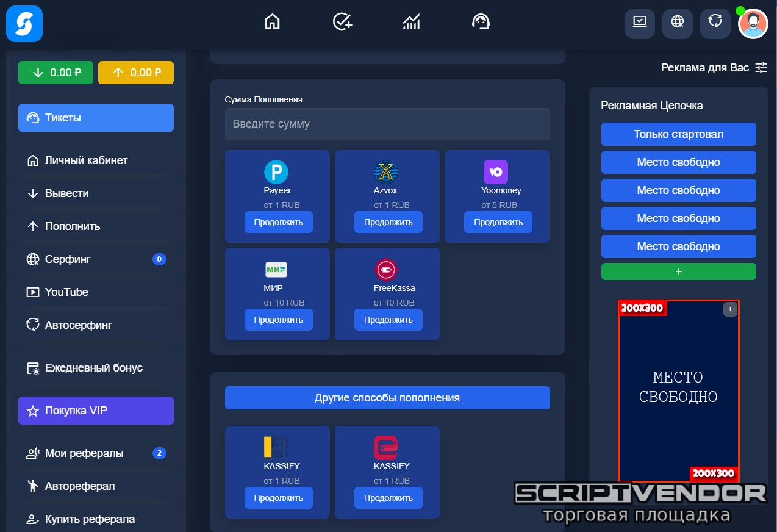Click the site logo in top left
The image size is (777, 532).
point(24,24)
